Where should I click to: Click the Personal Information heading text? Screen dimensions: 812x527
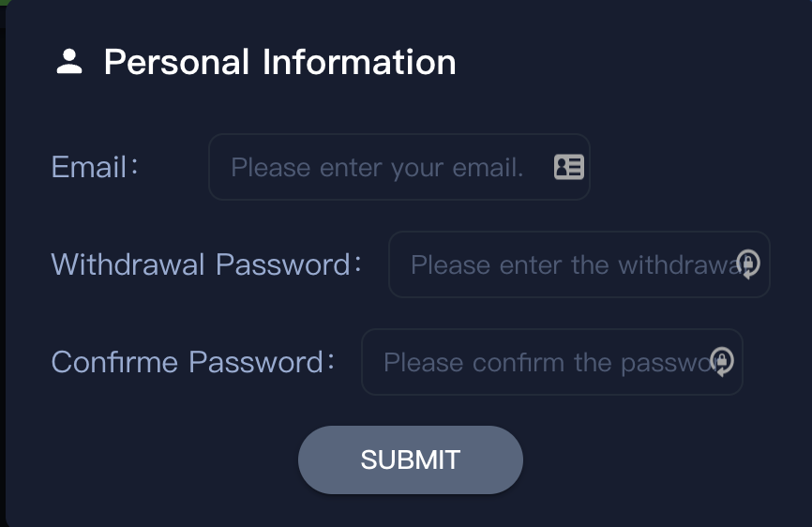coord(279,63)
